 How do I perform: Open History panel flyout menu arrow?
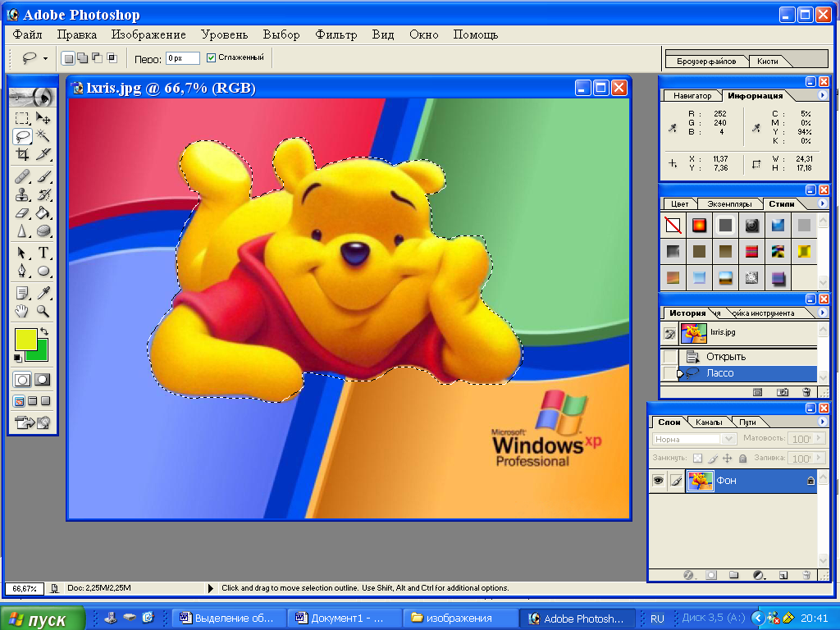(x=822, y=313)
